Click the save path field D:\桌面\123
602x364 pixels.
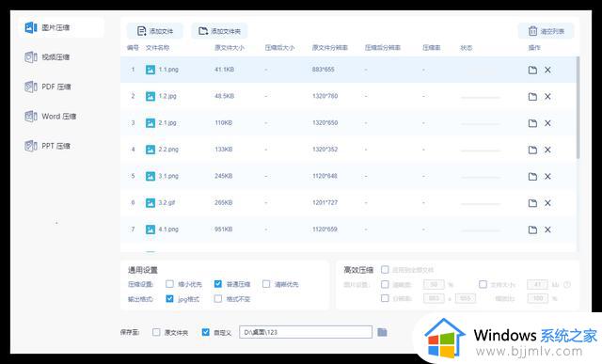[306, 332]
